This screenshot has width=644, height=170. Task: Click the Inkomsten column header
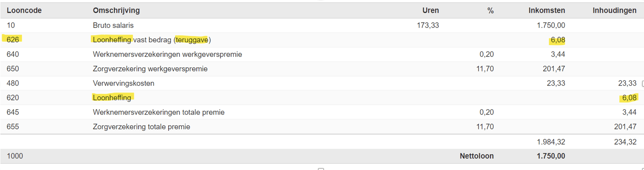pos(547,10)
